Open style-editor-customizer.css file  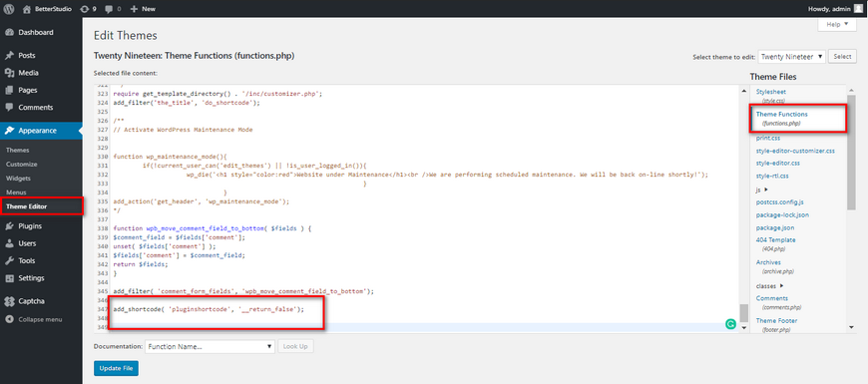(795, 151)
